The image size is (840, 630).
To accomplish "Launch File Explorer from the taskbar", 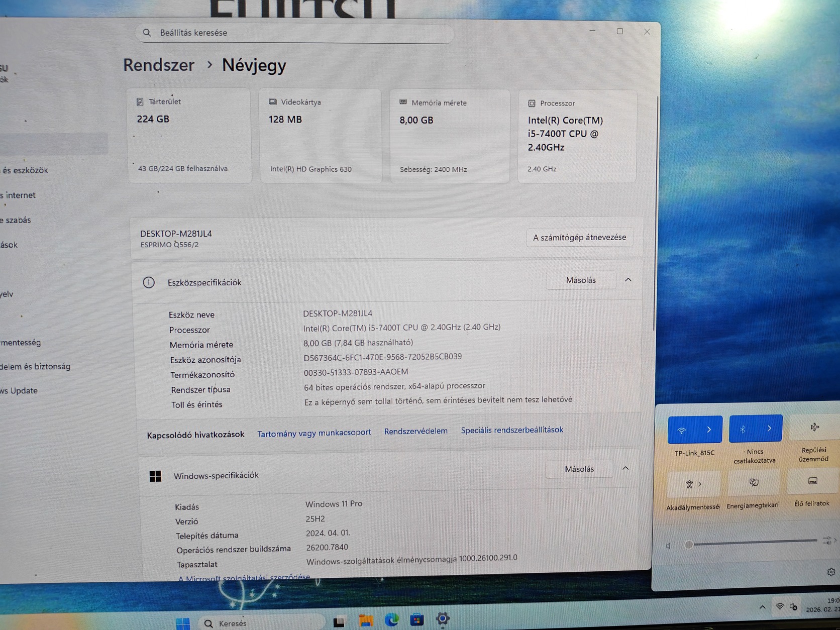I will coord(366,621).
